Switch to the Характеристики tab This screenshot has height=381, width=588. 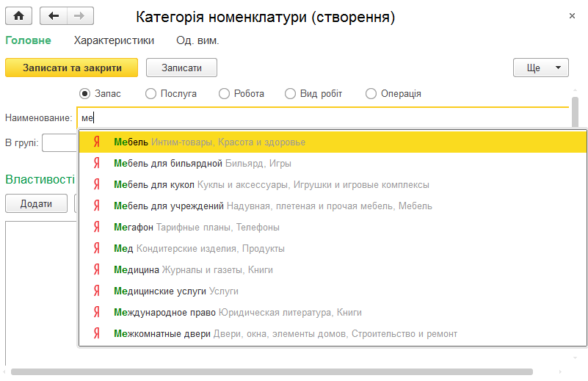(x=114, y=40)
